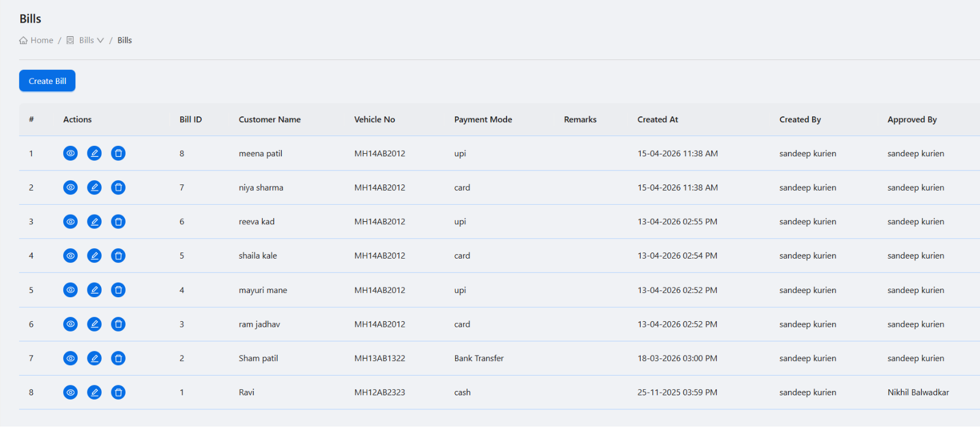Viewport: 980px width, 429px height.
Task: Click timestamp 13-04-2026 02:55 PM
Action: (x=677, y=221)
